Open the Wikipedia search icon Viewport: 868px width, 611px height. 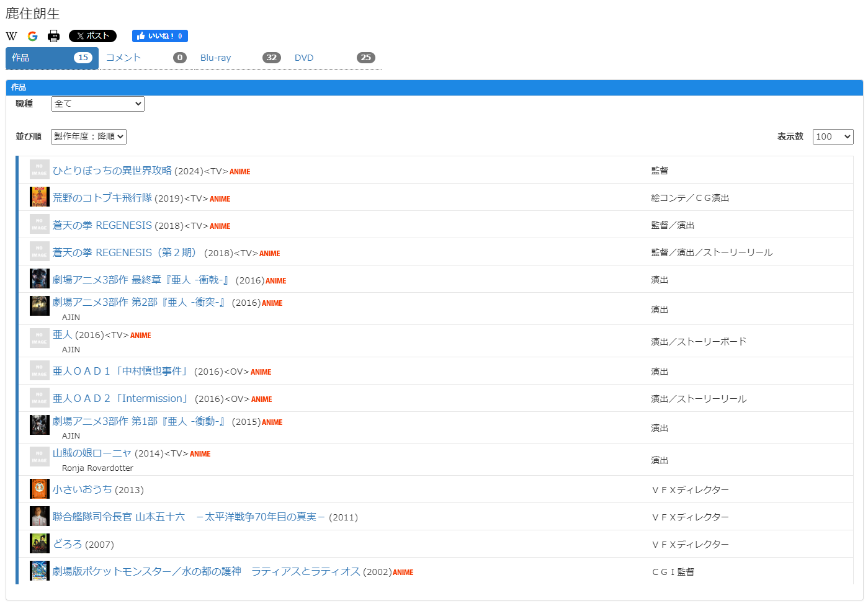pos(11,36)
